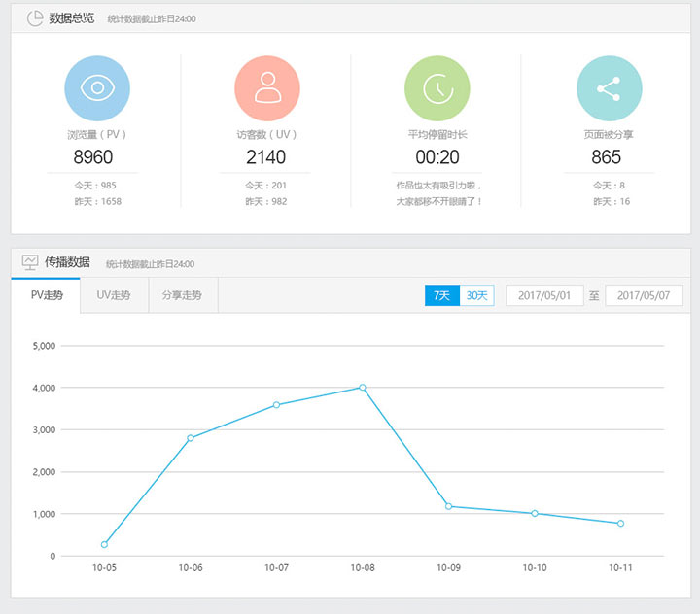Click the 10-08 peak data point
The width and height of the screenshot is (700, 614).
click(363, 388)
